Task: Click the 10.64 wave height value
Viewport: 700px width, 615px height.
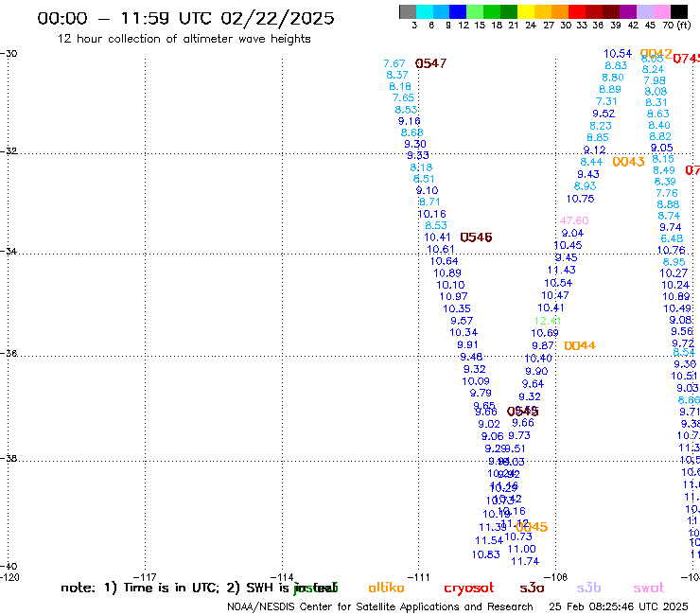Action: [x=444, y=261]
